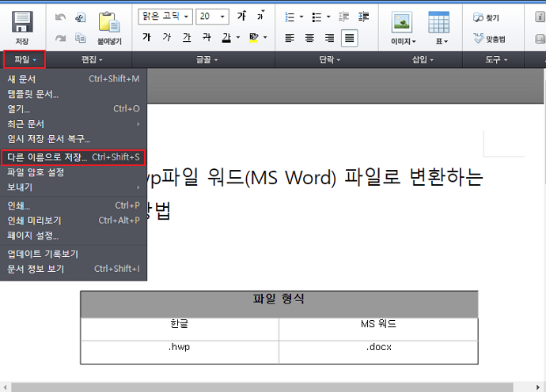
Task: Open the numbered list style dropdown arrow
Action: pos(301,17)
